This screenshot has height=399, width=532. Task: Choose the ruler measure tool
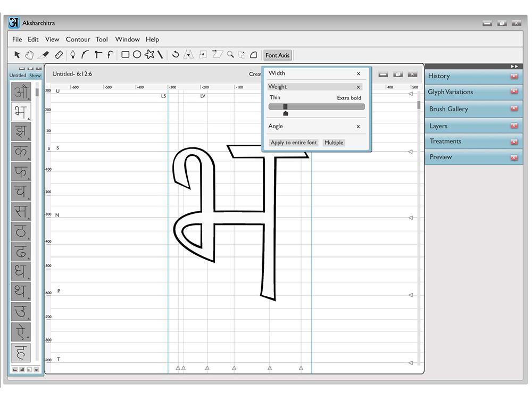(x=59, y=54)
